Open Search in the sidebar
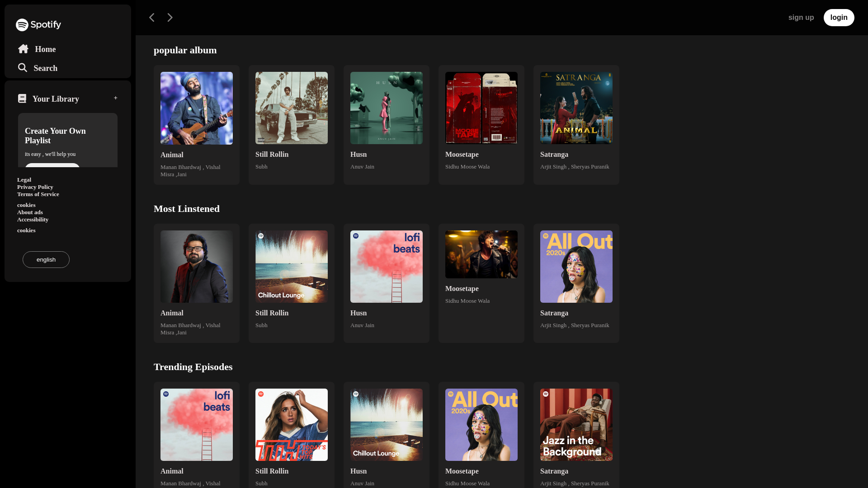Viewport: 868px width, 488px height. (46, 68)
